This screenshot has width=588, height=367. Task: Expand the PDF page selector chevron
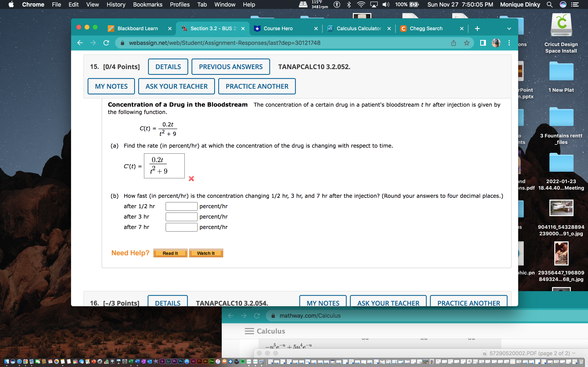point(574,353)
